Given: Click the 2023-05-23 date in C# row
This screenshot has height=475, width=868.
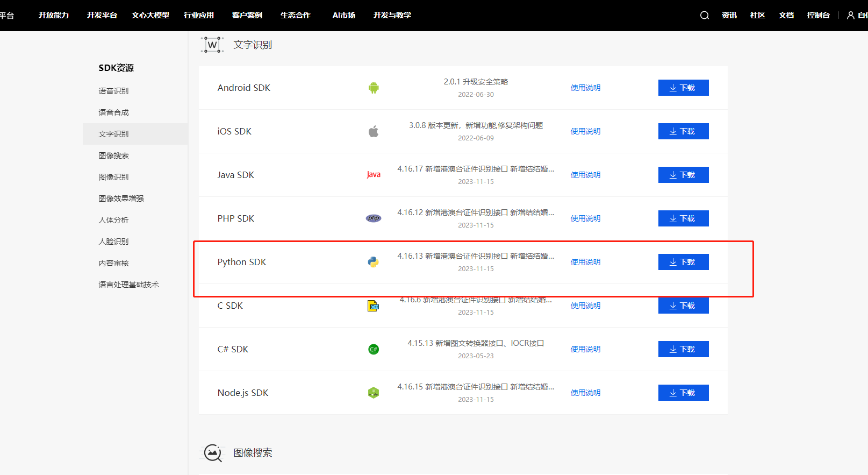Looking at the screenshot, I should coord(476,356).
